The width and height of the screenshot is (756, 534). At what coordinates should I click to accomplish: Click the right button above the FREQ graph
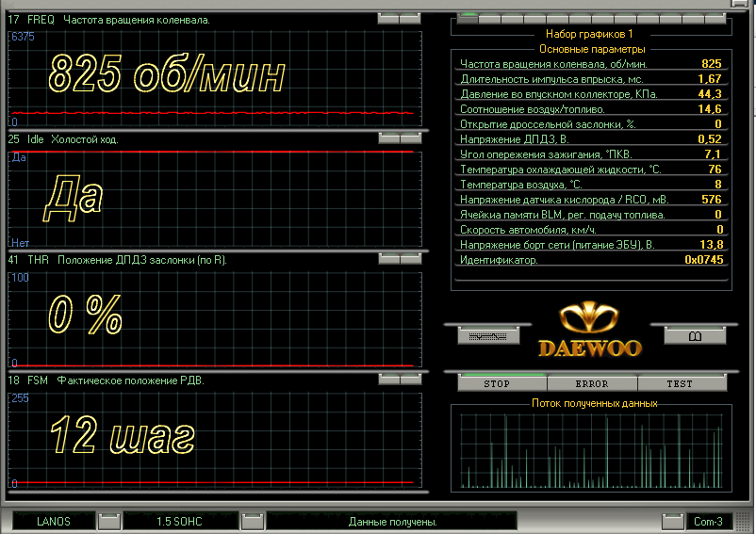click(x=410, y=18)
